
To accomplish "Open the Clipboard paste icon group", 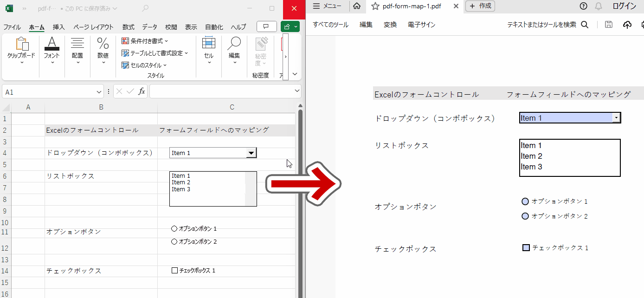I will click(21, 50).
